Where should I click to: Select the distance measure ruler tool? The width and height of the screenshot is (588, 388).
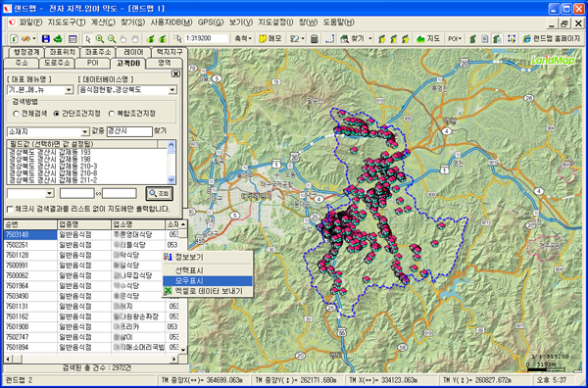coord(329,38)
